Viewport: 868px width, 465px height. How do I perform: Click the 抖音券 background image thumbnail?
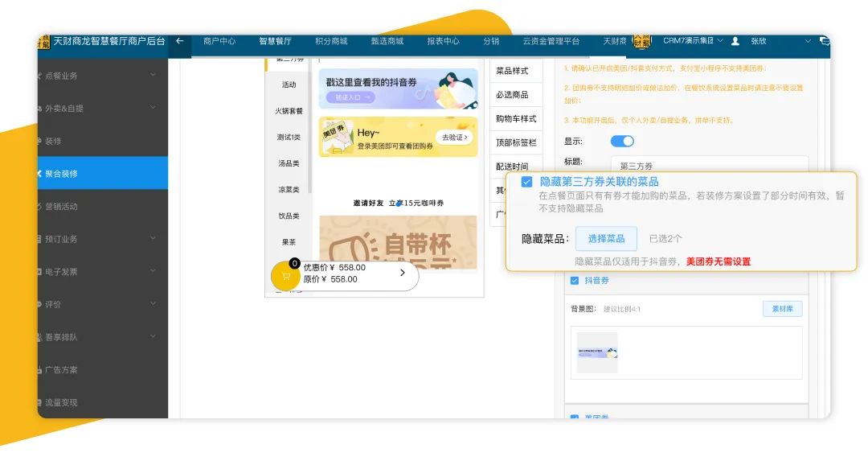pos(597,352)
